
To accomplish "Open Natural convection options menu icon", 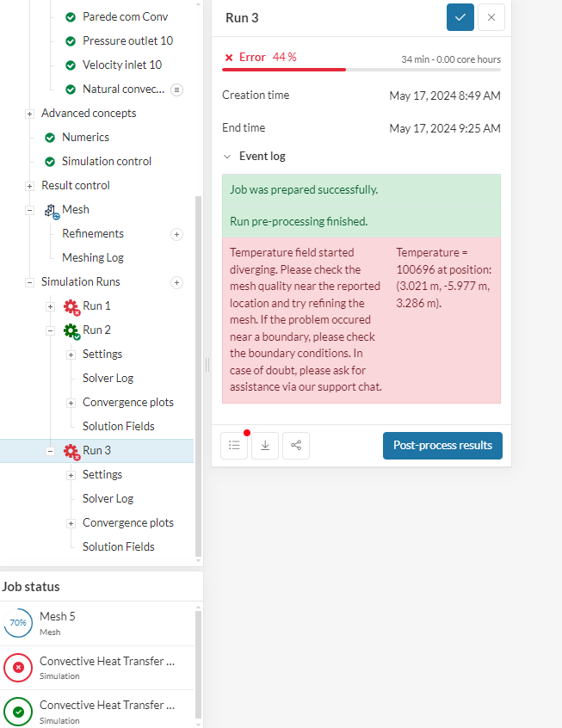I will [x=177, y=89].
